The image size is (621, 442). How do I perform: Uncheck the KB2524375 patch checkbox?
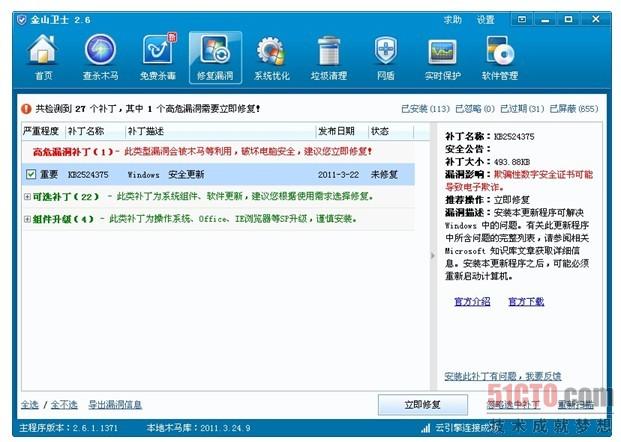(x=30, y=174)
